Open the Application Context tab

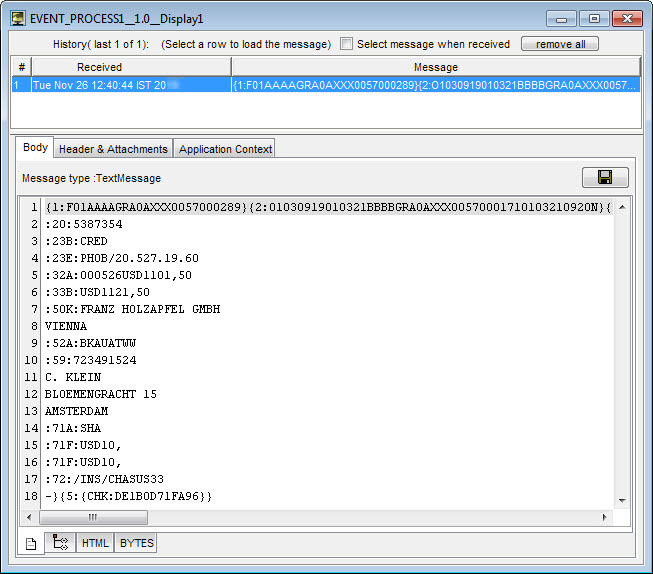(225, 149)
